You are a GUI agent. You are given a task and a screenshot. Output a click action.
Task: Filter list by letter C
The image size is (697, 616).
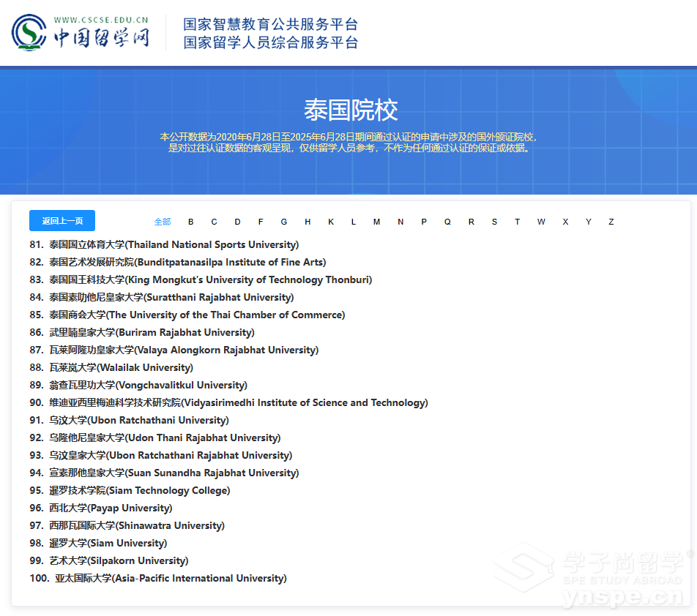(x=215, y=222)
